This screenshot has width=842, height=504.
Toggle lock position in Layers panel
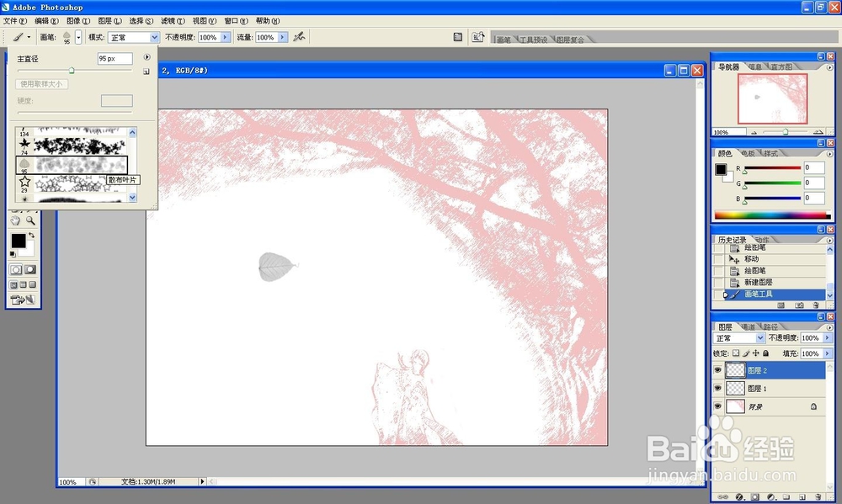756,353
